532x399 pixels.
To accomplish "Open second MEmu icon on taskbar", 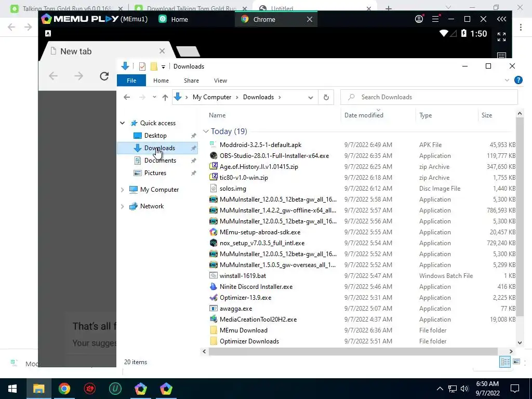I will point(166,389).
